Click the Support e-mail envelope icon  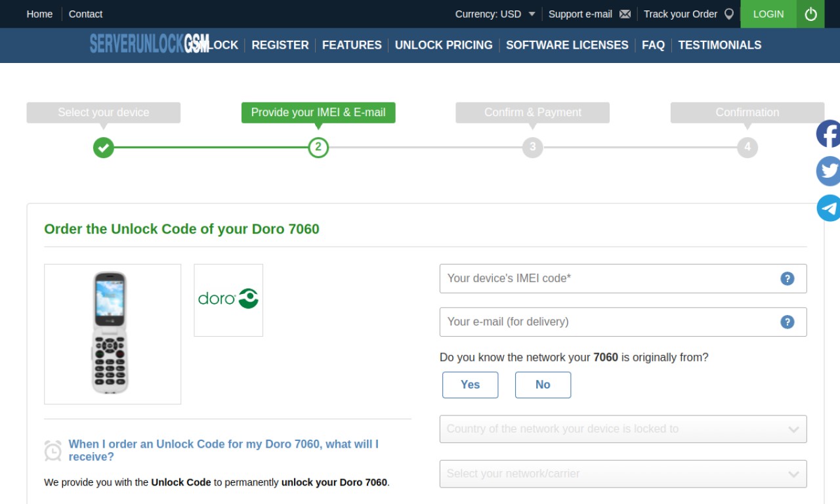pyautogui.click(x=625, y=14)
